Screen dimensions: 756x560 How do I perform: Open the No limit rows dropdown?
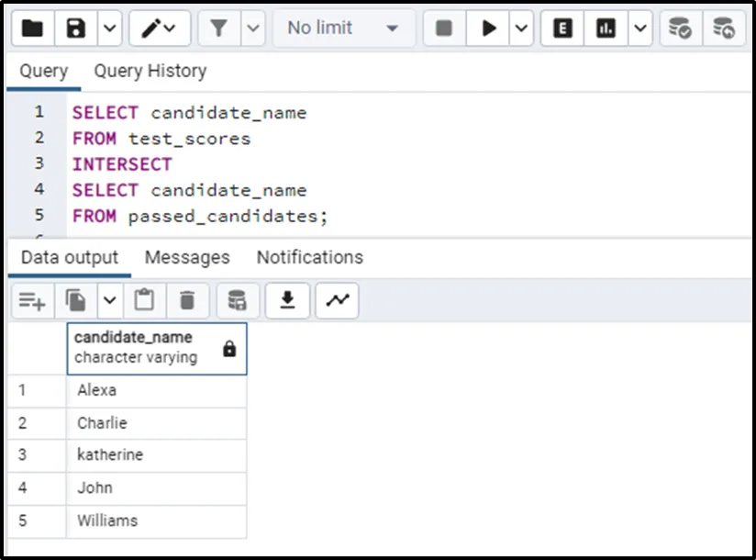344,28
